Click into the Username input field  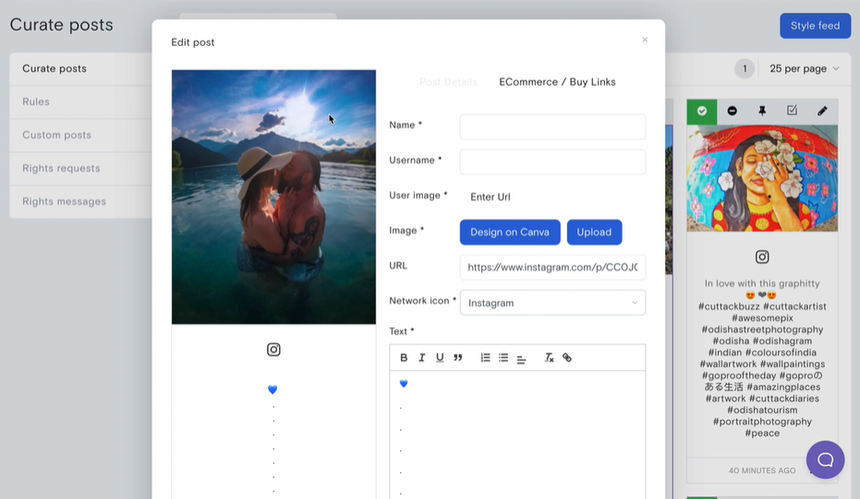(x=552, y=161)
